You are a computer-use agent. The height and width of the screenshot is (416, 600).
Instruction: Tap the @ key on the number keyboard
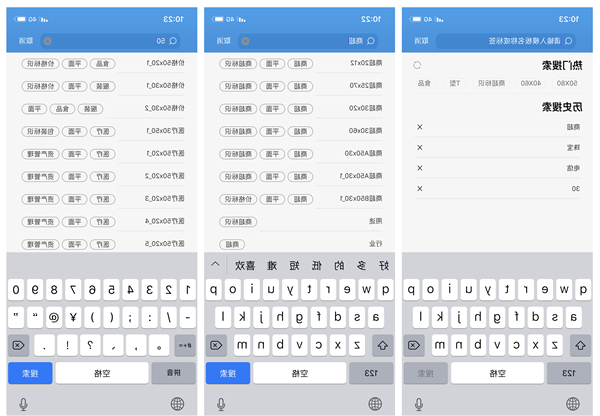point(54,317)
